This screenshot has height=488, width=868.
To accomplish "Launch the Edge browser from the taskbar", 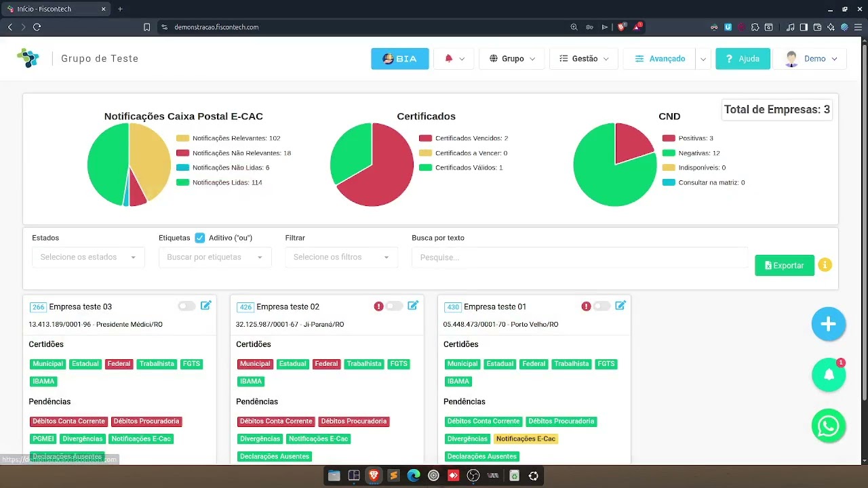I will pos(414,476).
